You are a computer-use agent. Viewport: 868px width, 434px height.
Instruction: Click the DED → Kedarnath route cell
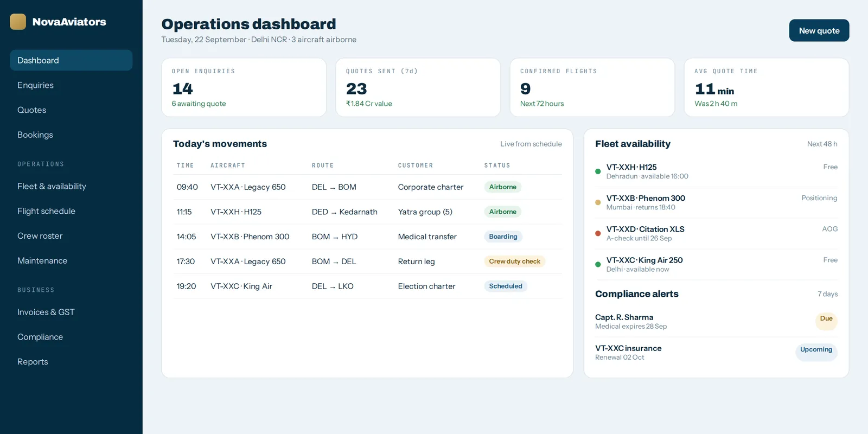(x=344, y=212)
